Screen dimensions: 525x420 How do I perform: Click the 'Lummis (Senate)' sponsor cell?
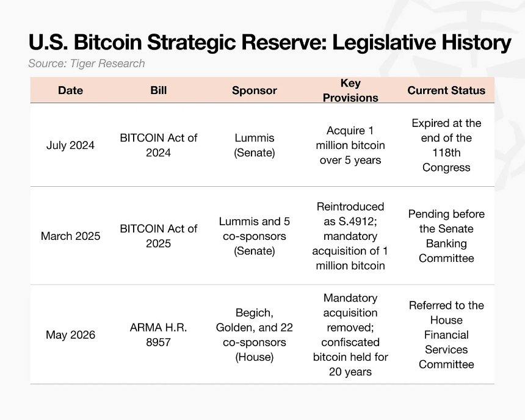(255, 145)
